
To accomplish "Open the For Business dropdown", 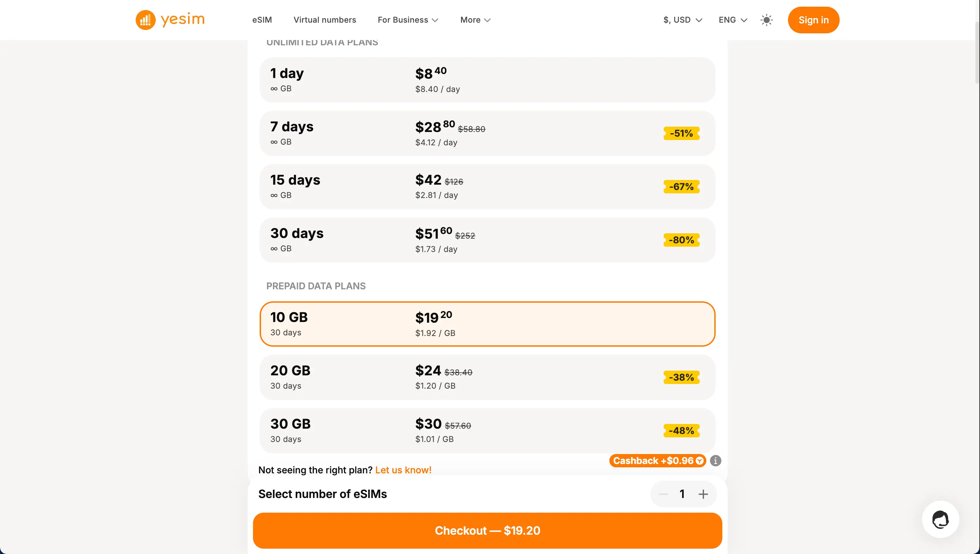I will point(407,20).
